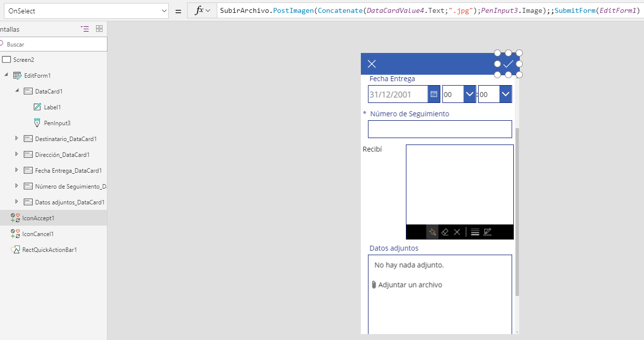This screenshot has width=644, height=340.
Task: Switch to tree list view icon
Action: coord(85,29)
